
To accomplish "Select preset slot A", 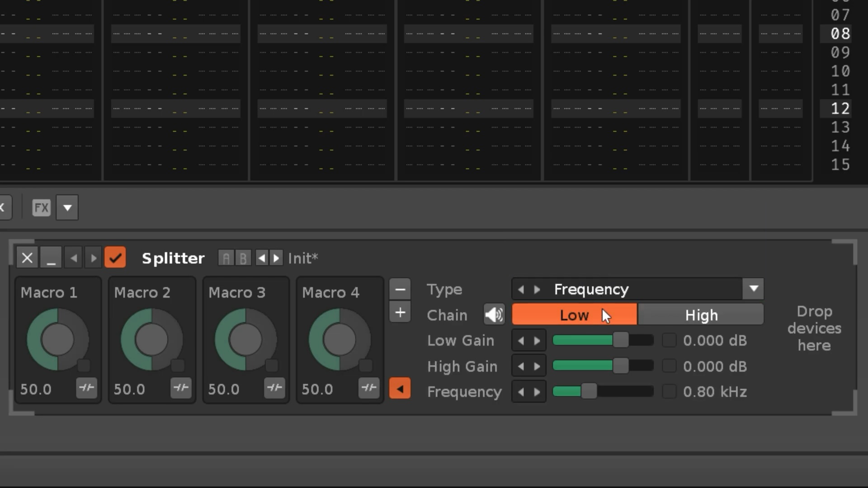I will (x=226, y=258).
